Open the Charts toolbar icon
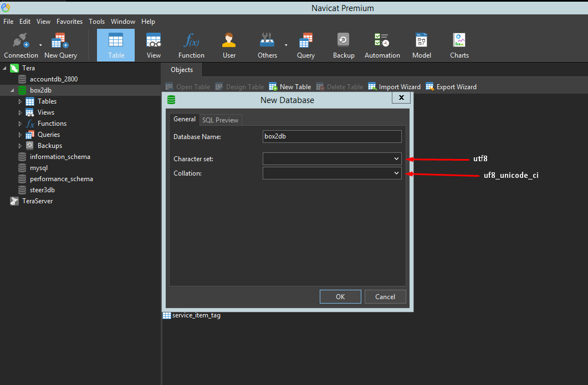Image resolution: width=588 pixels, height=385 pixels. pos(459,45)
